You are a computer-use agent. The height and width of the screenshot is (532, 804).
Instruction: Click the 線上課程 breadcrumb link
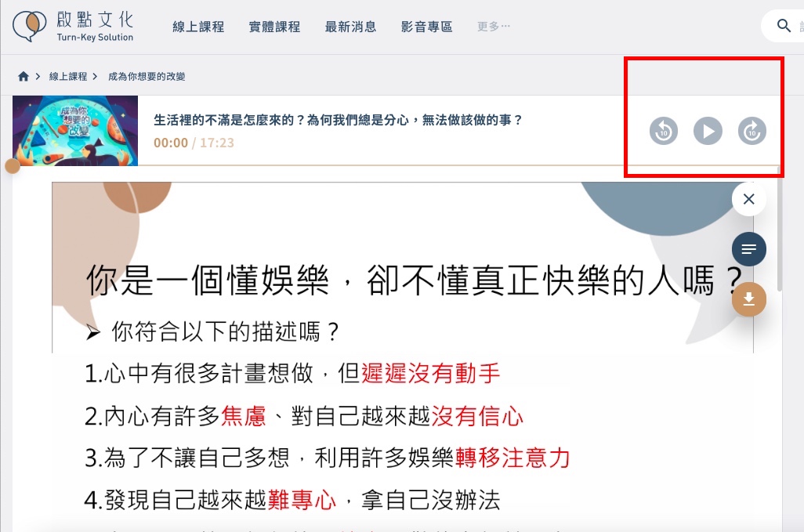[x=68, y=76]
